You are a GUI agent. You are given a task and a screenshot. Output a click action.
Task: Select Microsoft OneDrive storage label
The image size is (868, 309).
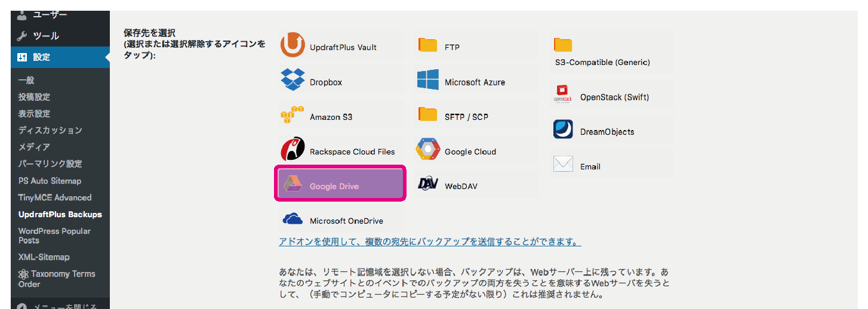[x=346, y=221]
